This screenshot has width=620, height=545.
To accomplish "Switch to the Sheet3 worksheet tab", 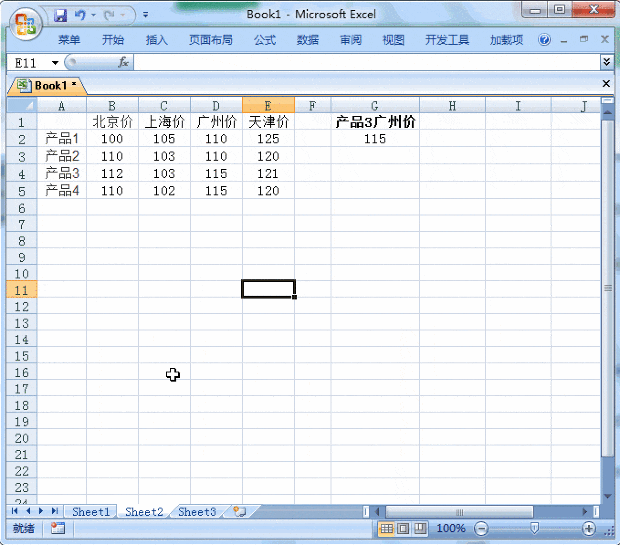I will (196, 511).
